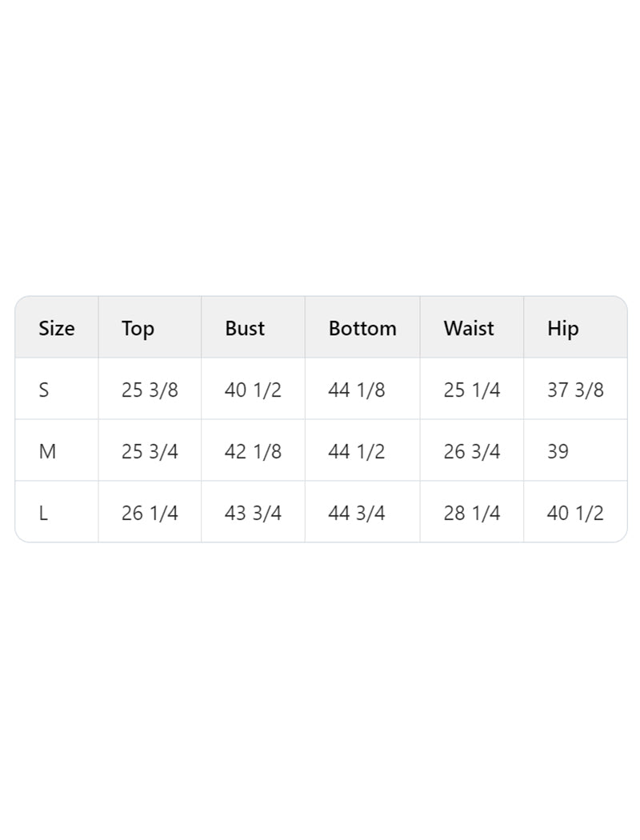
Task: Select the size S row label
Action: [x=44, y=390]
